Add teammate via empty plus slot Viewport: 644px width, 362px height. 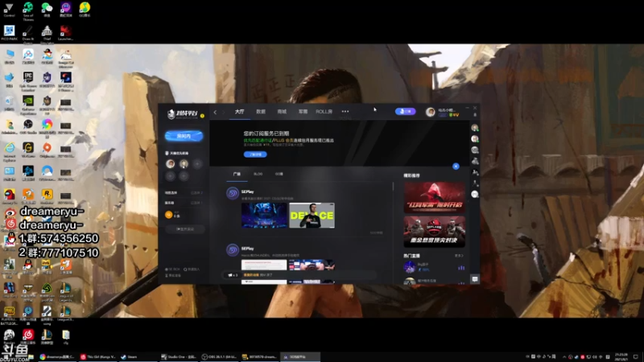197,164
